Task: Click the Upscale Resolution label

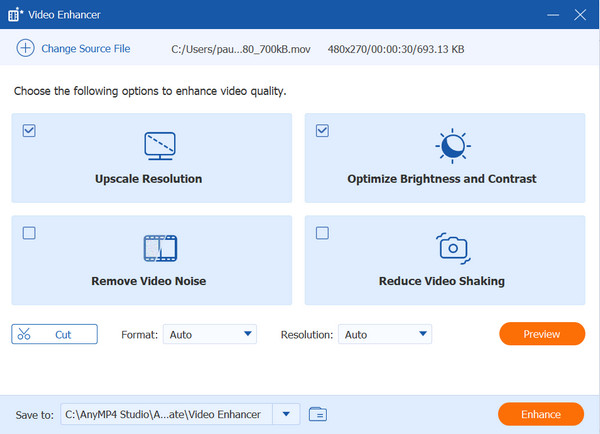Action: click(148, 179)
